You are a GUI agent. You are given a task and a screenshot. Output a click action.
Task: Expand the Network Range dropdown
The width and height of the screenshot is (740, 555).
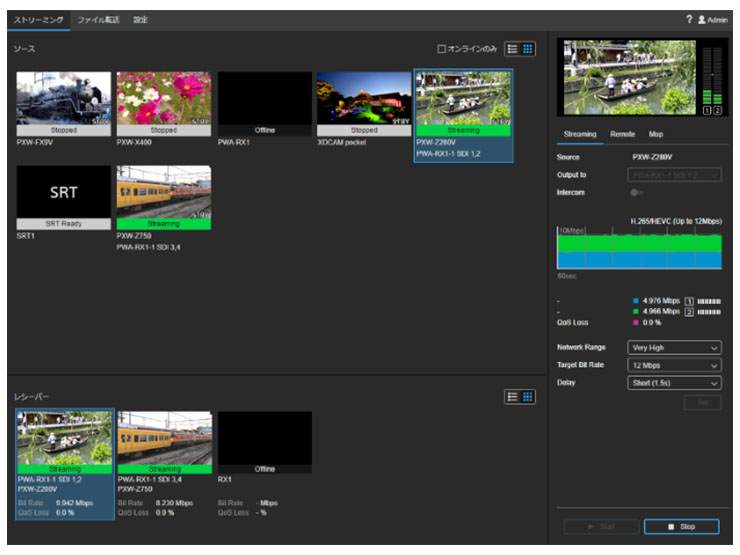(674, 348)
